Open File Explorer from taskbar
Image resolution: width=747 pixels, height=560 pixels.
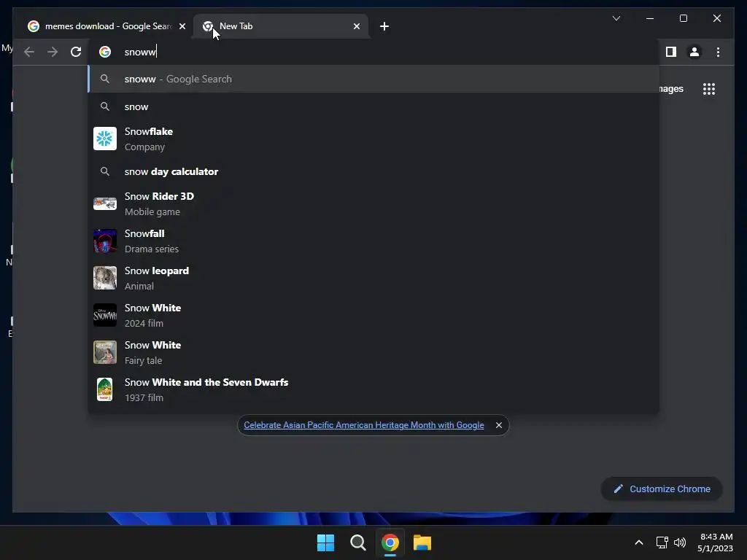[x=422, y=542]
